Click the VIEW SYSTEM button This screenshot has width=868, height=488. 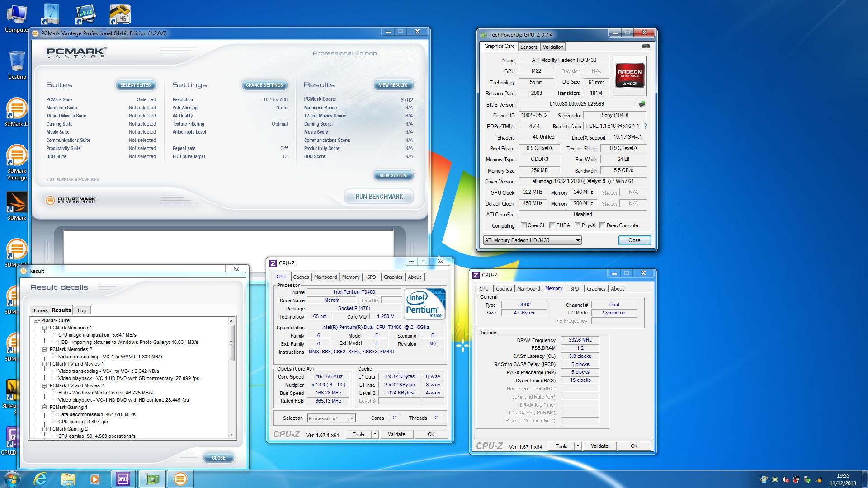coord(393,175)
